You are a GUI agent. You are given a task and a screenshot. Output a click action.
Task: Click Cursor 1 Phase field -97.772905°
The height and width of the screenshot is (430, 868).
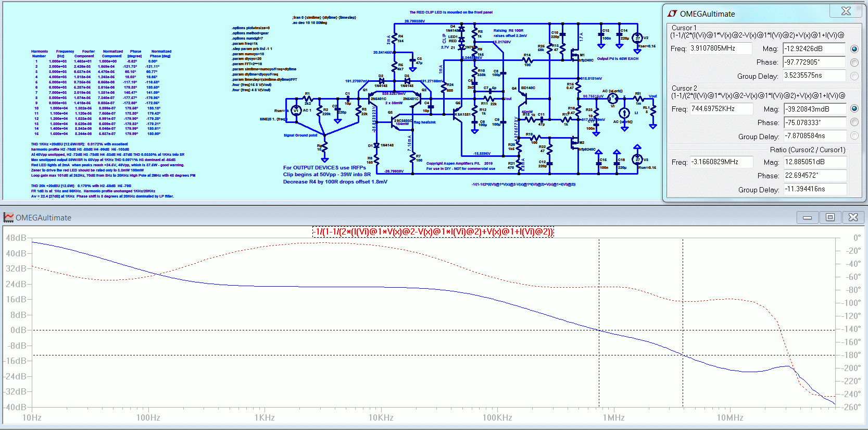814,62
